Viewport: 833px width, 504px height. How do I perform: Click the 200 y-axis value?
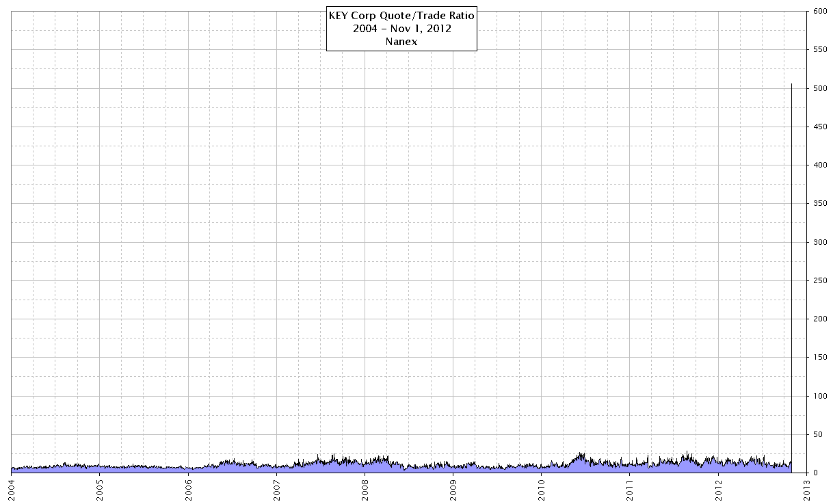coord(820,319)
